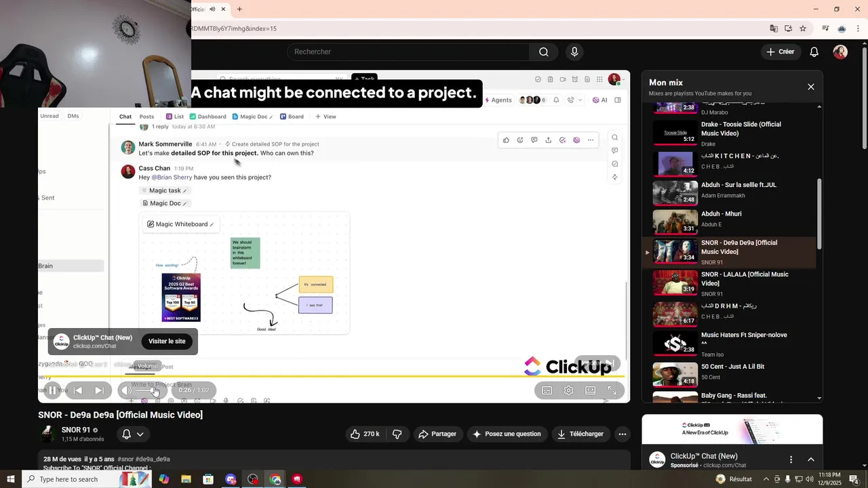Open Microsoft Store from the taskbar
This screenshot has height=488, width=868.
[x=208, y=479]
